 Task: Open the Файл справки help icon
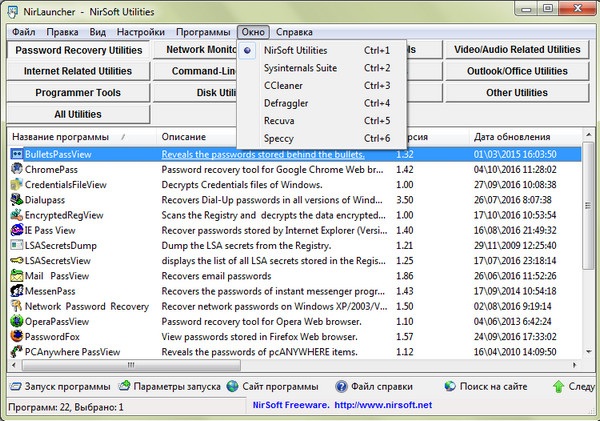[342, 386]
